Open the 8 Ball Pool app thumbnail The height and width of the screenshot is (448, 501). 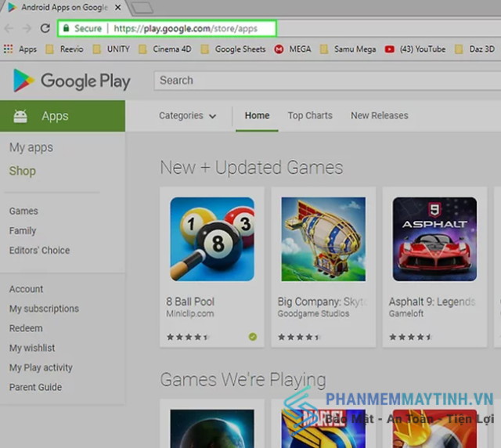click(x=212, y=239)
